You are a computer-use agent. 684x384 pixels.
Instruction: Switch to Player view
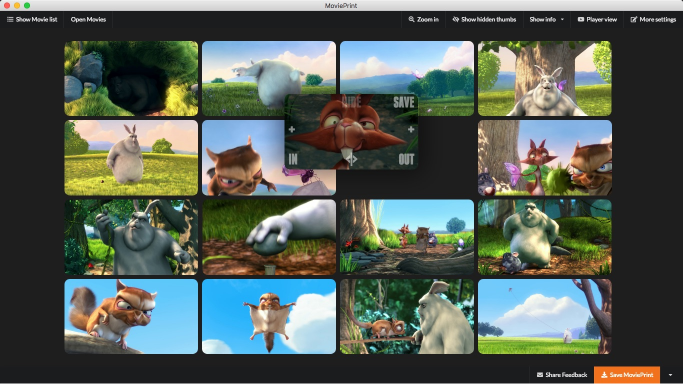point(597,19)
